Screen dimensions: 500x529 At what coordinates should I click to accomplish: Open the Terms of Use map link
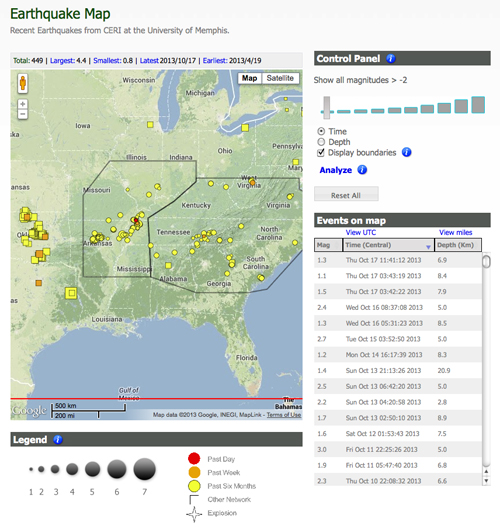pyautogui.click(x=284, y=415)
